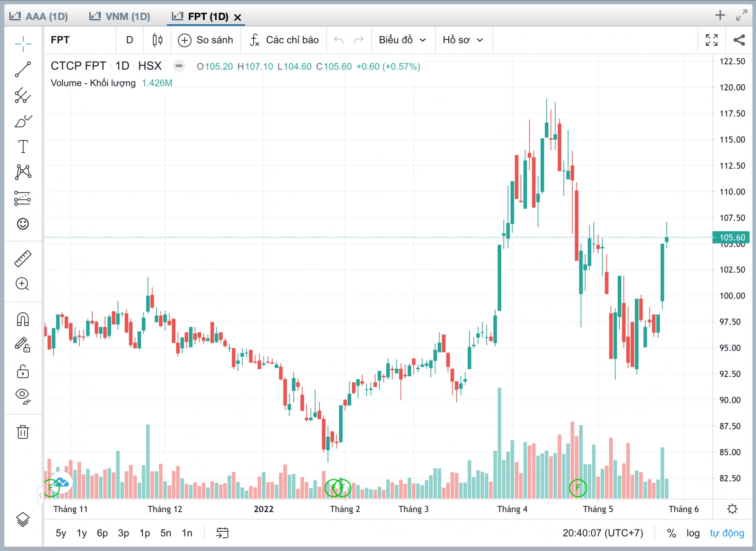Switch to the AAA (1D) tab
756x551 pixels.
pos(39,16)
